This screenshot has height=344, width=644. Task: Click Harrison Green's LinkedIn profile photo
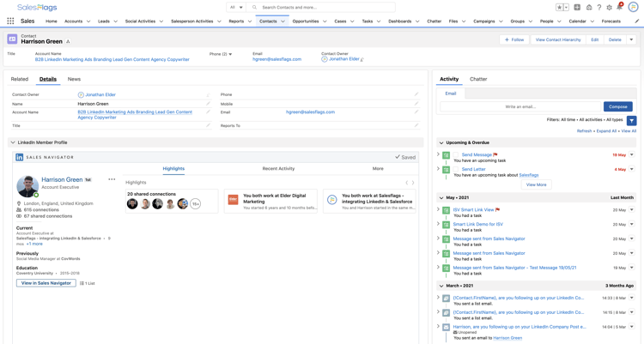click(27, 186)
